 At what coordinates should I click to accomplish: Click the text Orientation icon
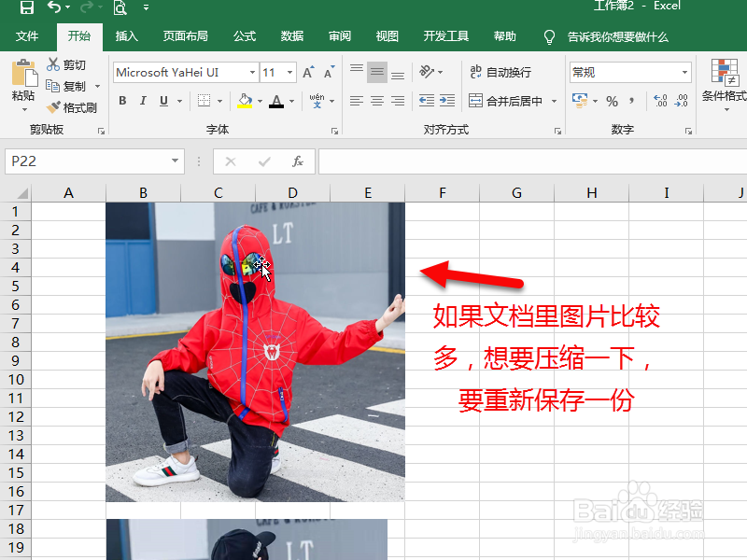pos(427,72)
